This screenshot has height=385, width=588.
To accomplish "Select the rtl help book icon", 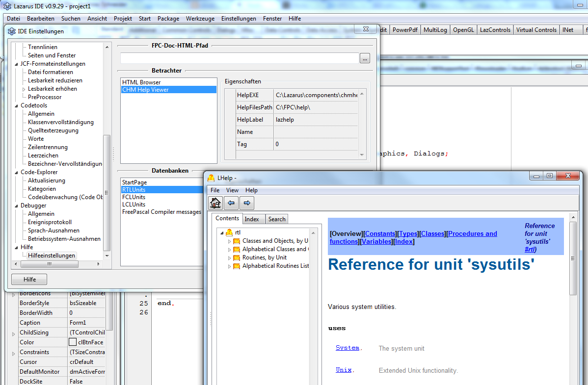I will 229,232.
